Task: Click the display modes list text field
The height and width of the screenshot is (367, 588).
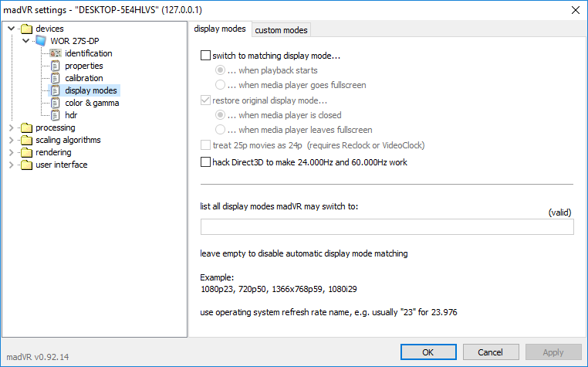Action: click(387, 227)
